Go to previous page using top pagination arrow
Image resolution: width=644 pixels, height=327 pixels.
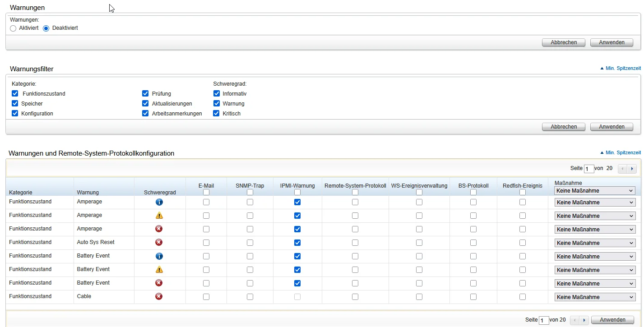click(x=623, y=169)
